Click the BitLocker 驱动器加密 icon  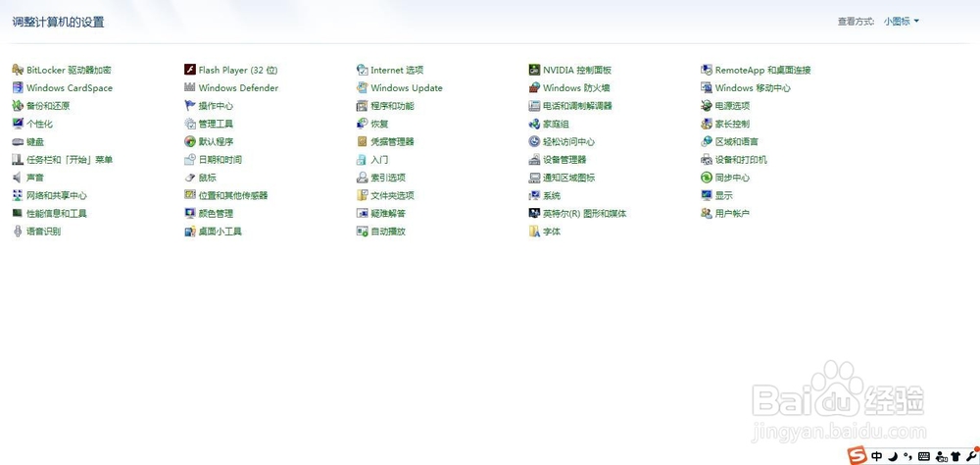coord(18,70)
